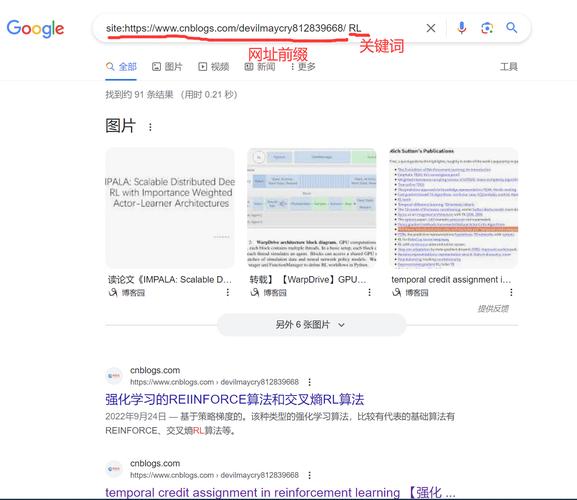577x500 pixels.
Task: Open the 更多 menu
Action: [303, 67]
